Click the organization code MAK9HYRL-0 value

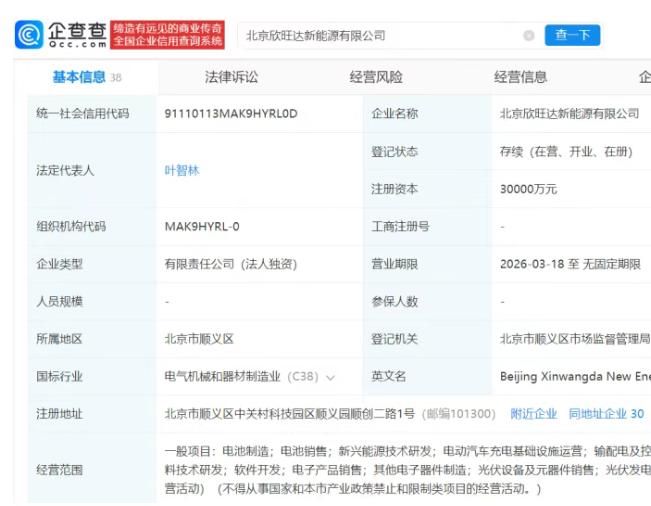(x=201, y=227)
